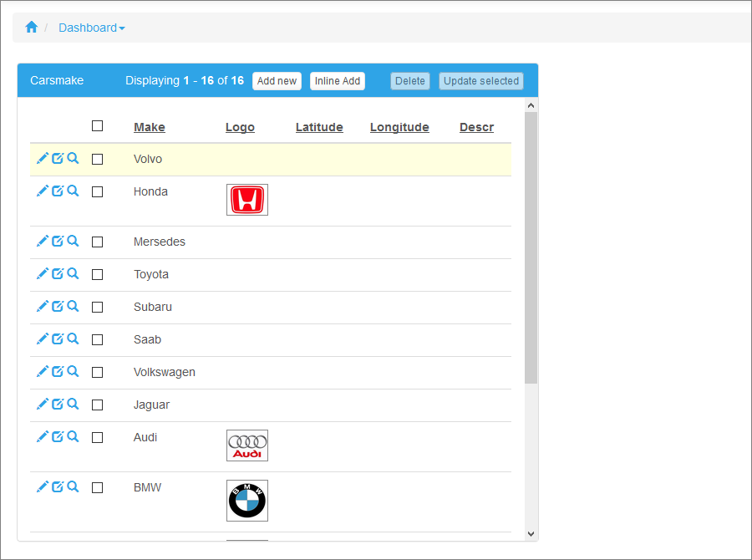Expand the Dashboard dropdown menu

[92, 27]
